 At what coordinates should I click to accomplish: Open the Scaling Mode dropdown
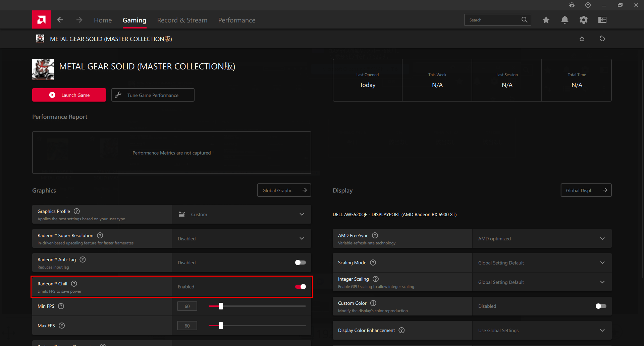pos(542,263)
